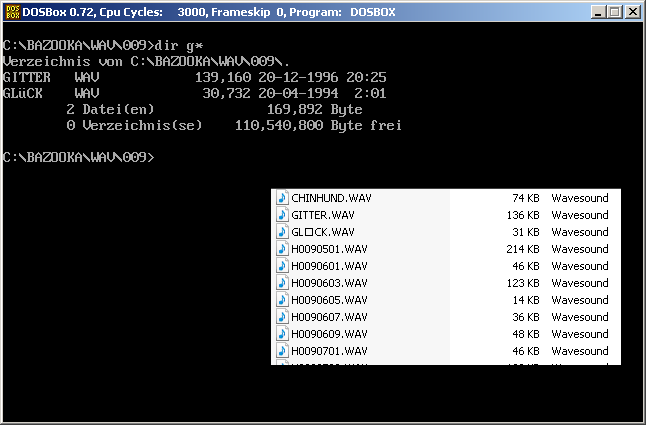Select the H0090605.WAV file name
The width and height of the screenshot is (646, 425).
click(x=329, y=300)
